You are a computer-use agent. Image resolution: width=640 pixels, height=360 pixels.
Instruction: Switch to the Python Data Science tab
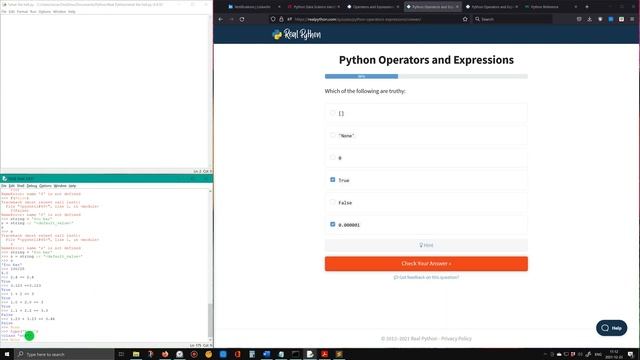313,7
